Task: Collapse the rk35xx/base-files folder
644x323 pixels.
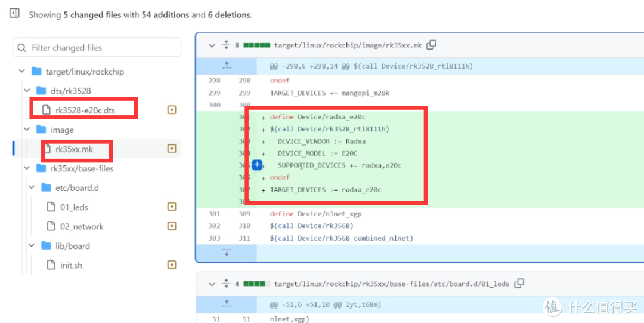Action: [x=27, y=168]
